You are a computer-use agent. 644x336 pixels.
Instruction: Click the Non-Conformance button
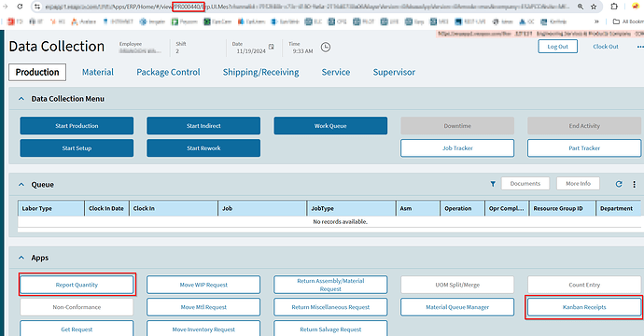click(x=77, y=307)
